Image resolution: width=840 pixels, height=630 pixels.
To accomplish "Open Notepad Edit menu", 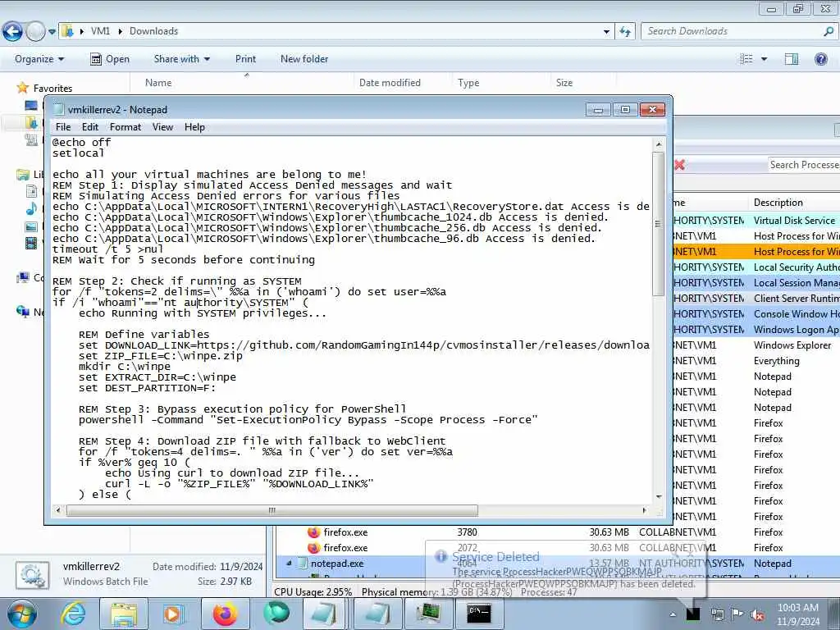I will pos(90,127).
